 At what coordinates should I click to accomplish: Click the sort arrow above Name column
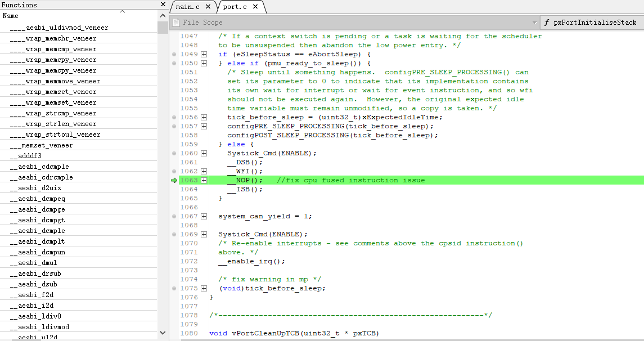click(122, 12)
